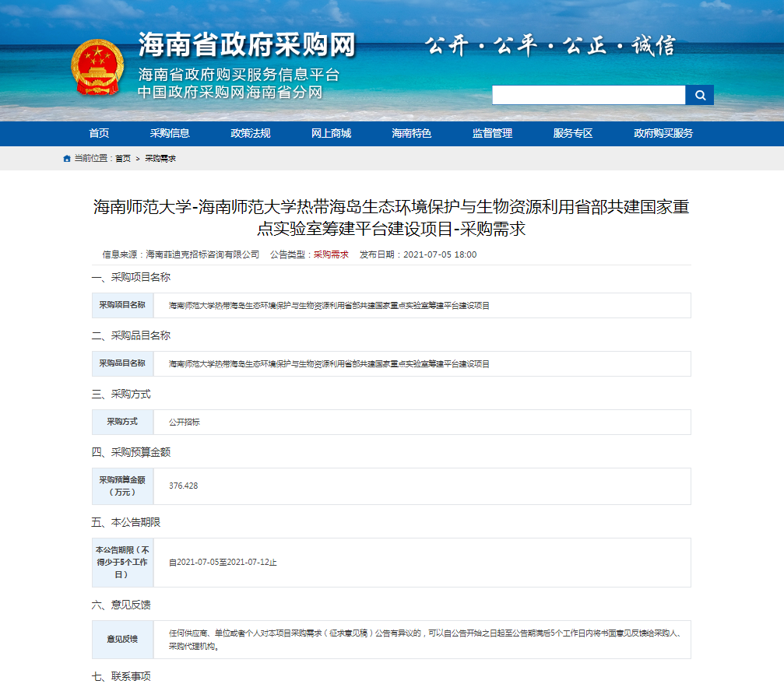The height and width of the screenshot is (684, 784).
Task: Click the home icon in breadcrumb
Action: (x=66, y=159)
